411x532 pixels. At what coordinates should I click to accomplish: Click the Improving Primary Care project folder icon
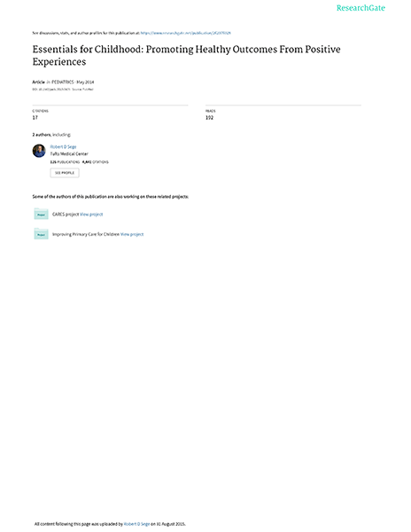click(41, 234)
